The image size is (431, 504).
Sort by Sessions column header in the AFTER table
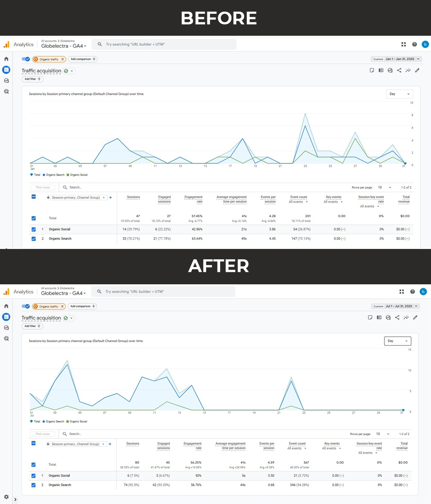133,444
